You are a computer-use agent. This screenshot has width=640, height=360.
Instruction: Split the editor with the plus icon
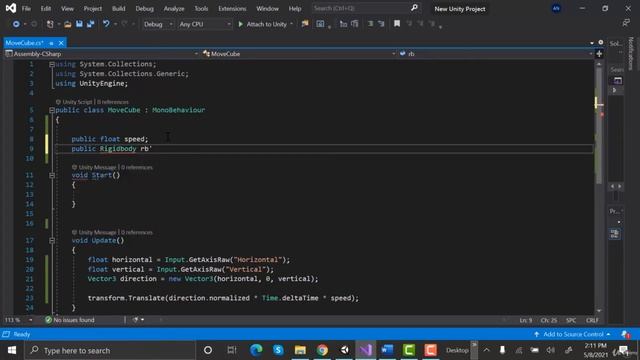(x=599, y=53)
